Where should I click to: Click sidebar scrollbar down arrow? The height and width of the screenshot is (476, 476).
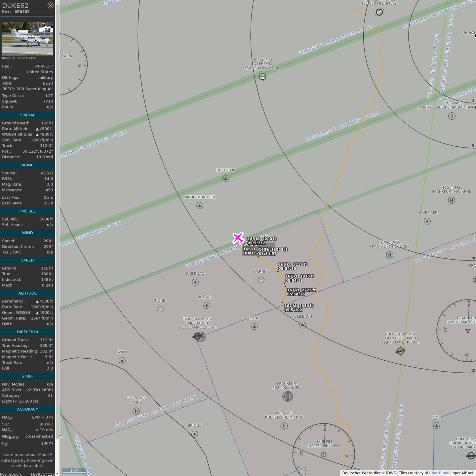pos(57,474)
